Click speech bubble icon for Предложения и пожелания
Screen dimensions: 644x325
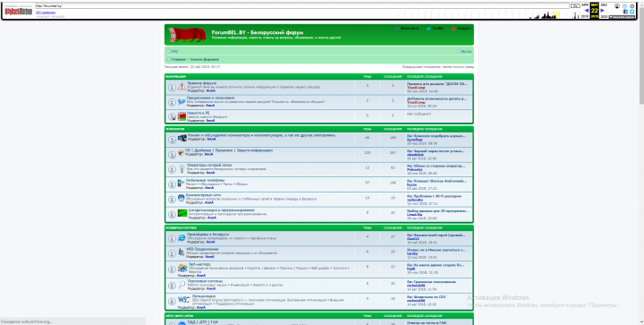pos(182,102)
